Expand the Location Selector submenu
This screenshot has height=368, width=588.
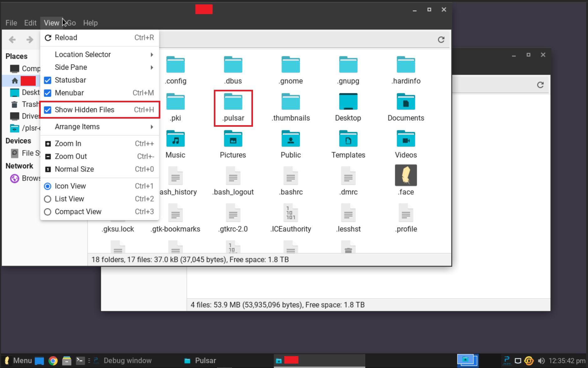pos(83,54)
